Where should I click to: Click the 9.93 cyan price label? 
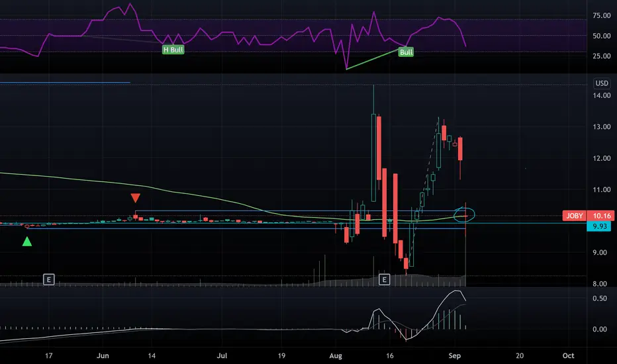click(x=600, y=226)
